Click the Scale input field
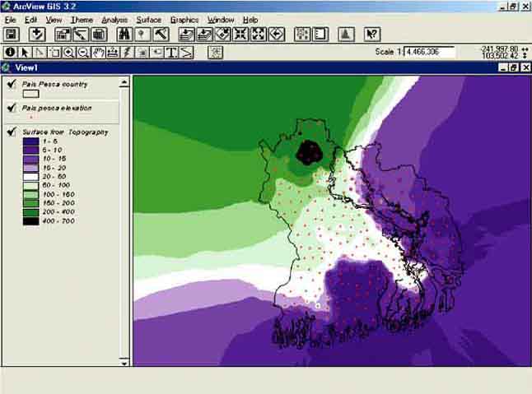This screenshot has width=532, height=394. [429, 52]
